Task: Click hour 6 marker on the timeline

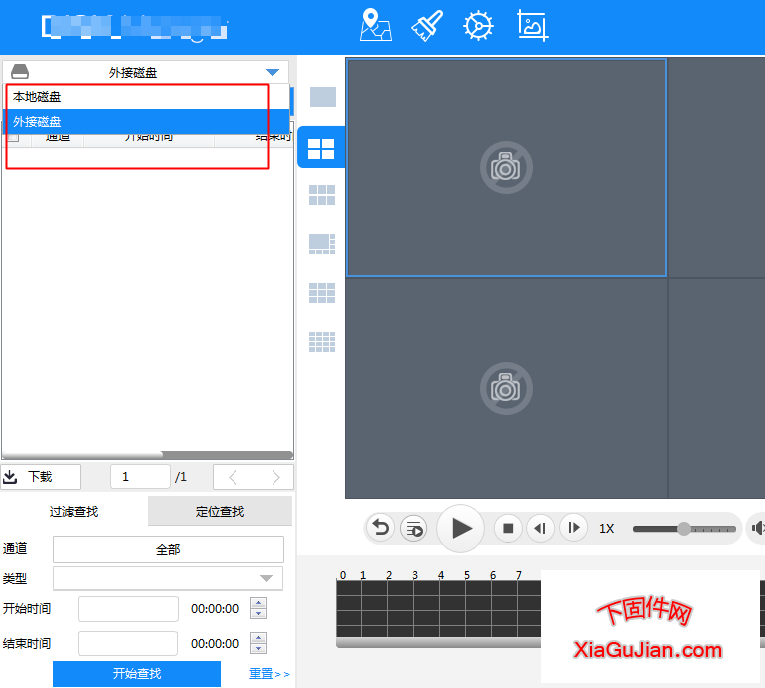Action: tap(493, 575)
